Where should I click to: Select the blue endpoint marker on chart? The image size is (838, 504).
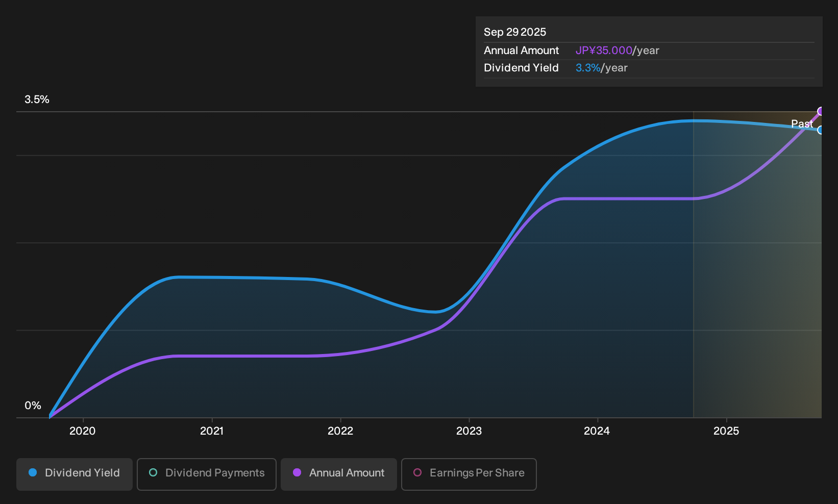click(x=821, y=130)
